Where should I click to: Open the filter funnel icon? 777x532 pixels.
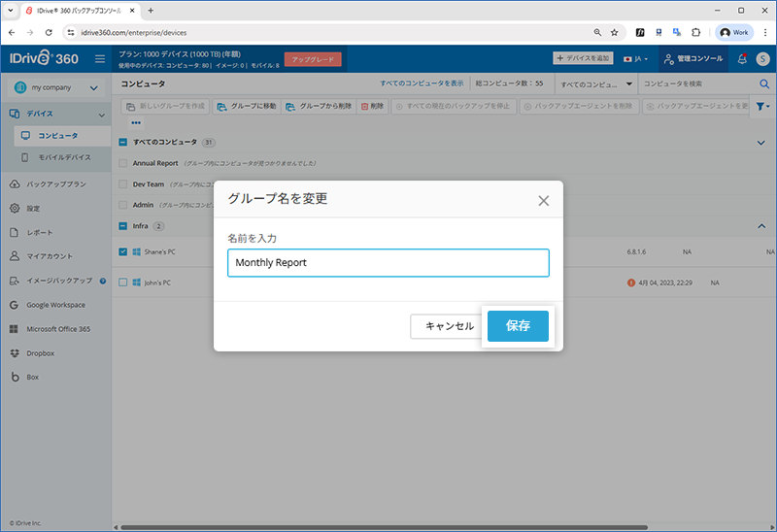click(761, 106)
